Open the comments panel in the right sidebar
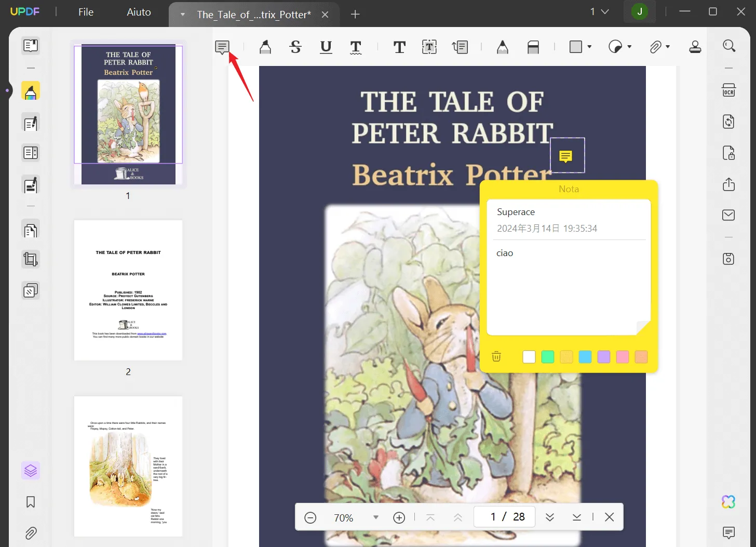This screenshot has width=756, height=547. (729, 532)
